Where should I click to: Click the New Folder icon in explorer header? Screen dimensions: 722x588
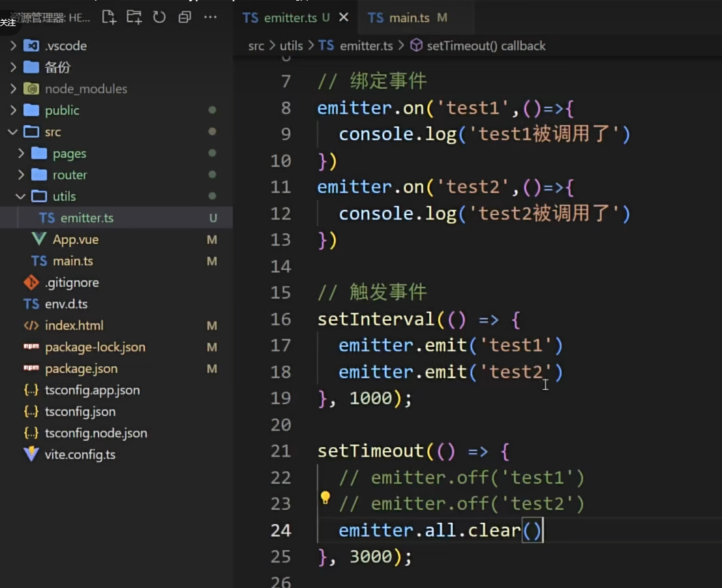(x=134, y=18)
